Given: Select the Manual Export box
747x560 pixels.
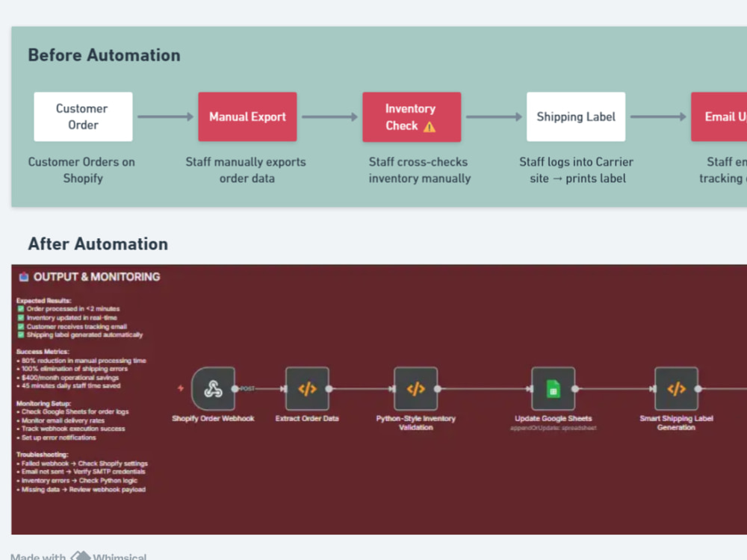Looking at the screenshot, I should (248, 116).
